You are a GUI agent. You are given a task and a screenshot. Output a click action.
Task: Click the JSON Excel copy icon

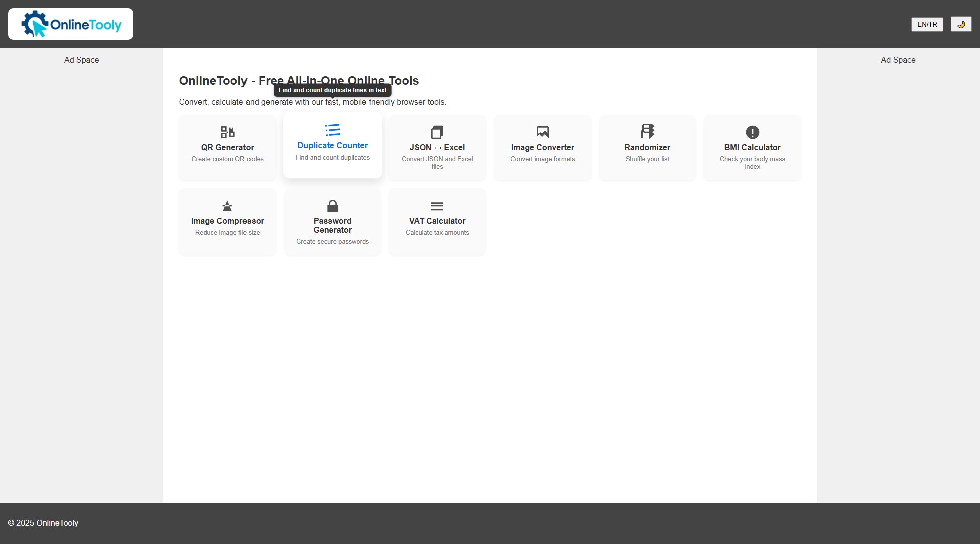(x=437, y=132)
